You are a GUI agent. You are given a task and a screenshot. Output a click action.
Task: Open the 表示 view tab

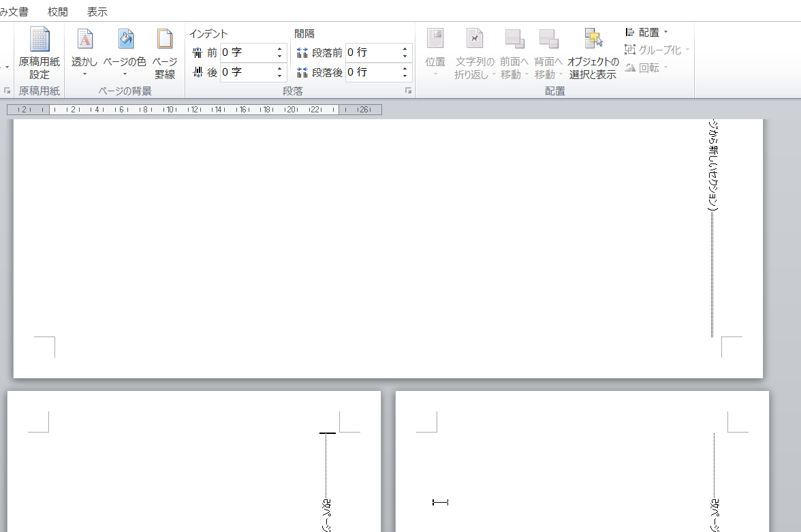pos(97,12)
